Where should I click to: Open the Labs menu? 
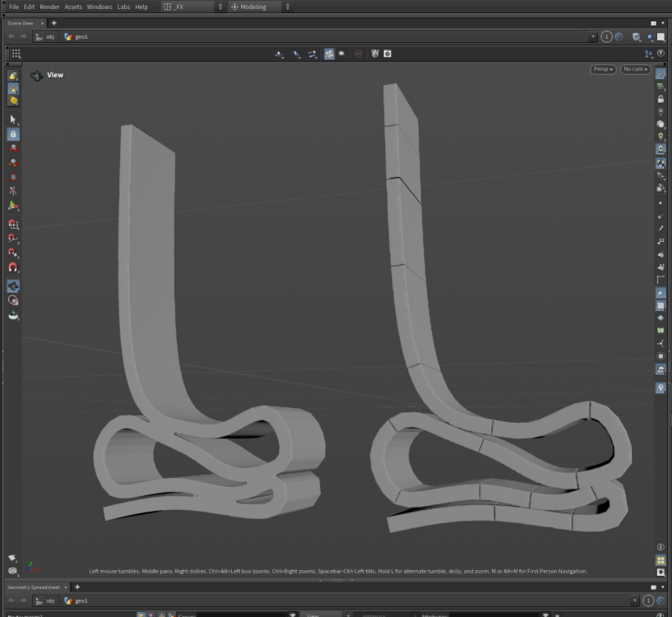(123, 7)
